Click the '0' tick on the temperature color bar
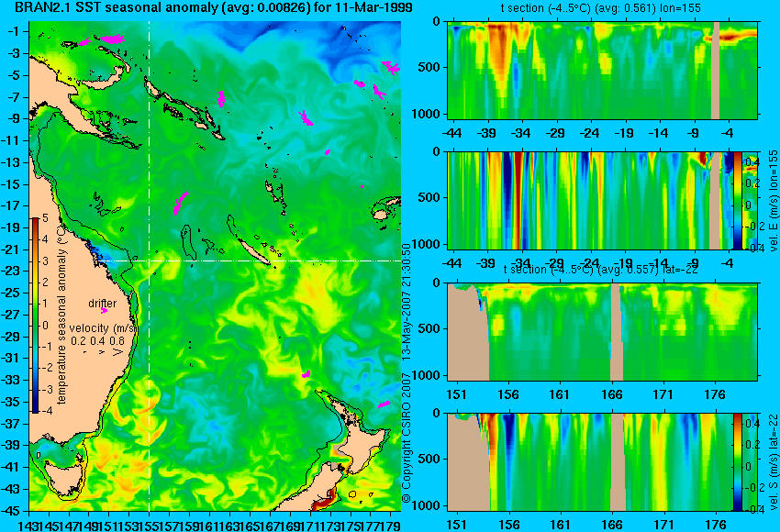 [x=45, y=326]
